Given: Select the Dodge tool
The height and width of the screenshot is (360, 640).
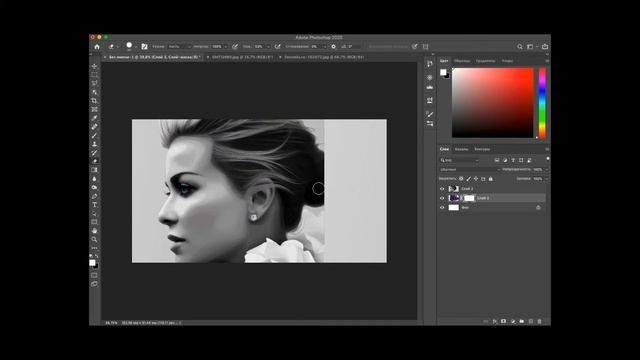Looking at the screenshot, I should [94, 187].
